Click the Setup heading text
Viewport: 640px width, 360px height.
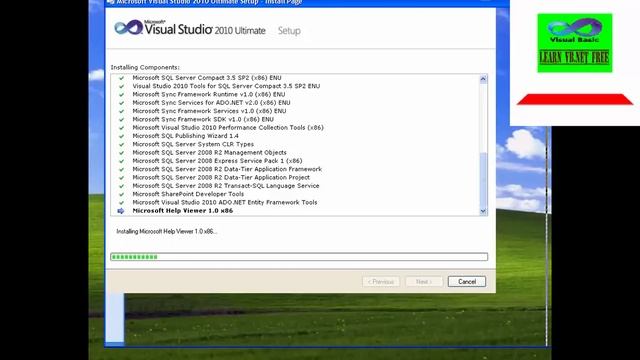[289, 31]
